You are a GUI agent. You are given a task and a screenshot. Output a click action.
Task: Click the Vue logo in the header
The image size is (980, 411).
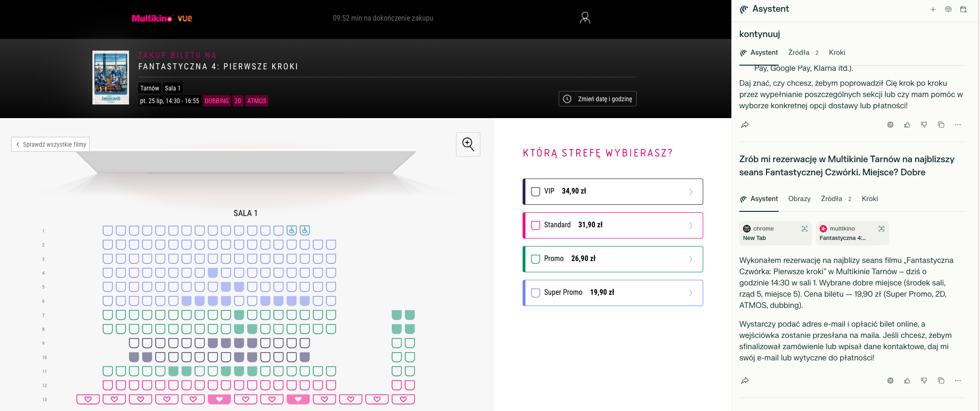[185, 18]
